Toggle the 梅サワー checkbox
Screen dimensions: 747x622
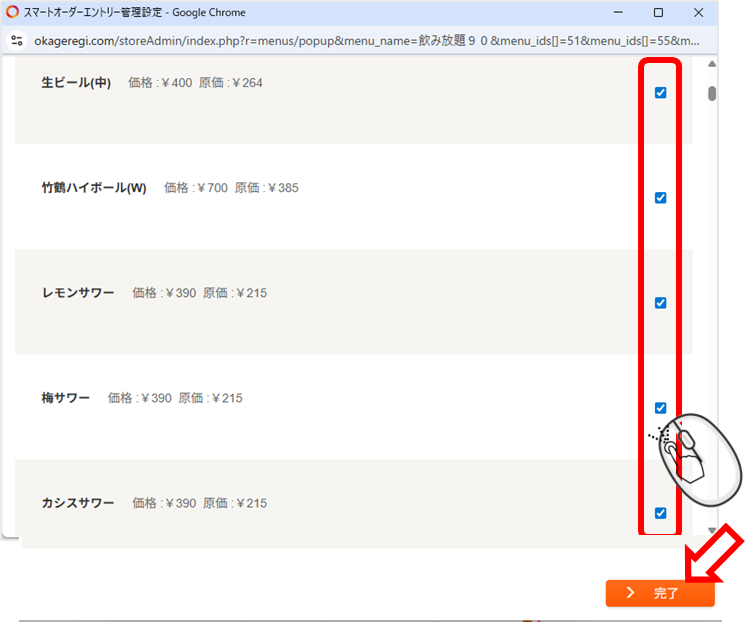click(x=660, y=408)
